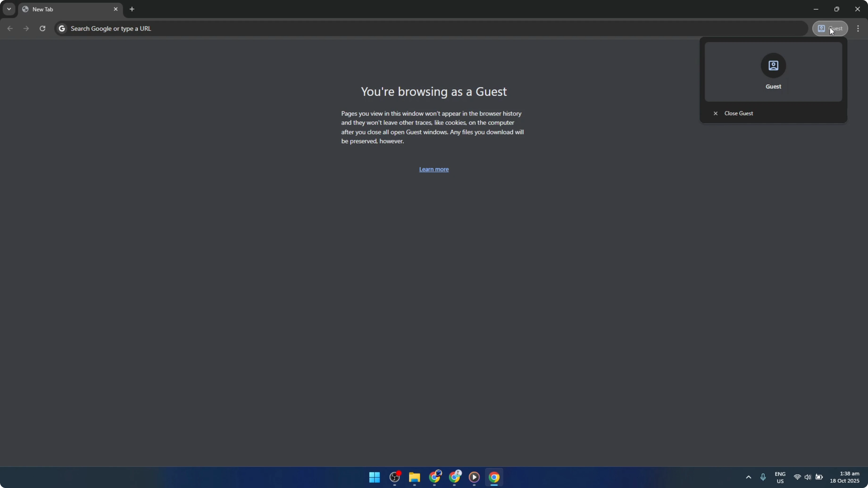Open the tab search dropdown
This screenshot has width=868, height=488.
pos(9,9)
